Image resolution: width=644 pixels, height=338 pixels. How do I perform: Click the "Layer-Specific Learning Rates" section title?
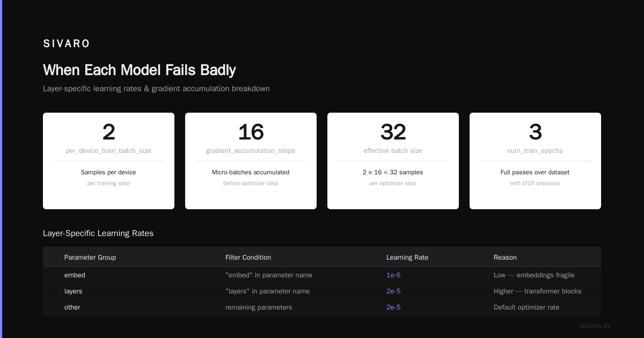(x=98, y=233)
